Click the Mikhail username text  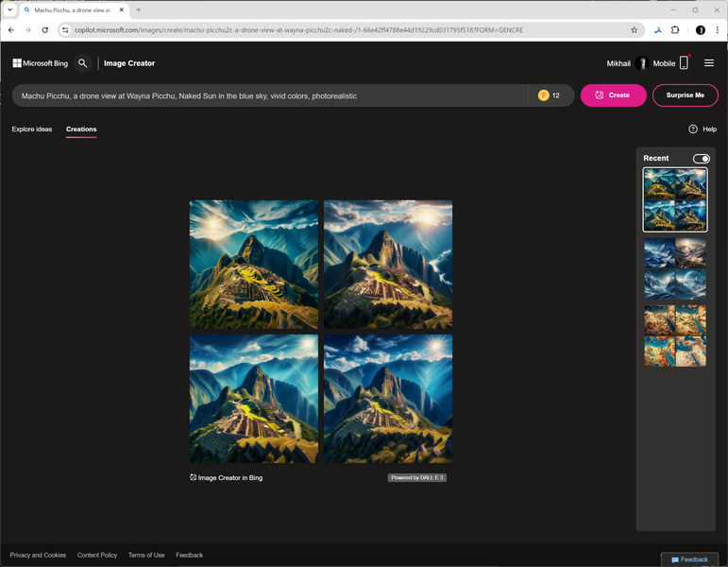click(x=618, y=63)
